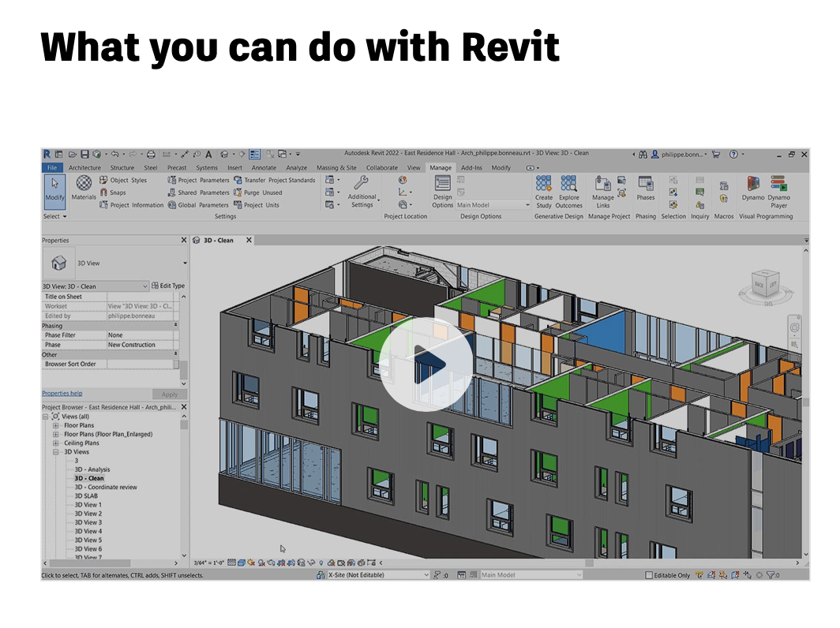Screen dimensions: 840x628
Task: Click the Properties help link
Action: coord(62,394)
